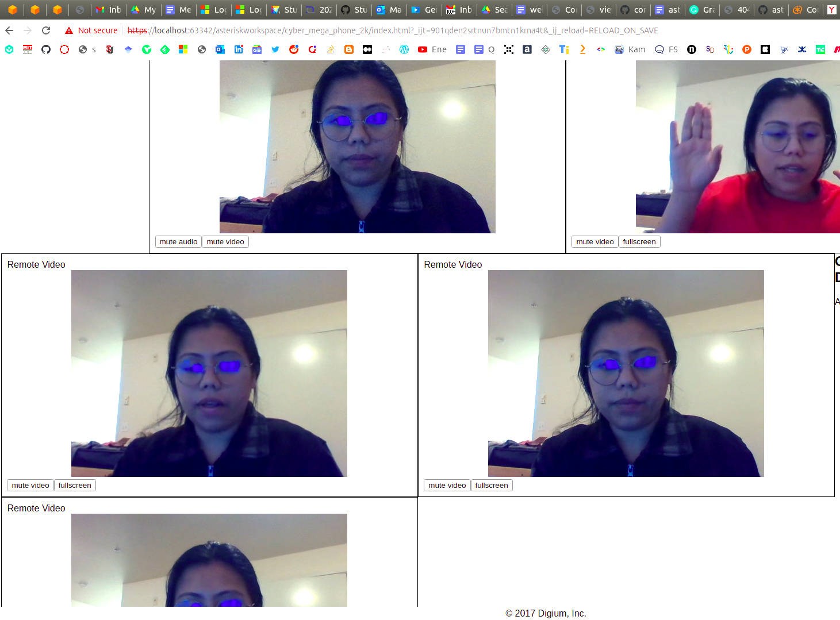
Task: Open the Reddit bookmark icon
Action: point(294,49)
